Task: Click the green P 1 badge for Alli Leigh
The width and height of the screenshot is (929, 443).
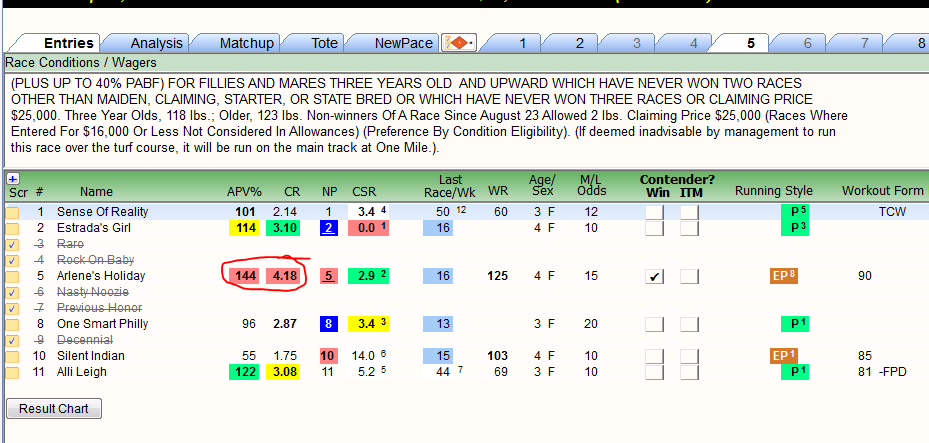Action: [795, 372]
